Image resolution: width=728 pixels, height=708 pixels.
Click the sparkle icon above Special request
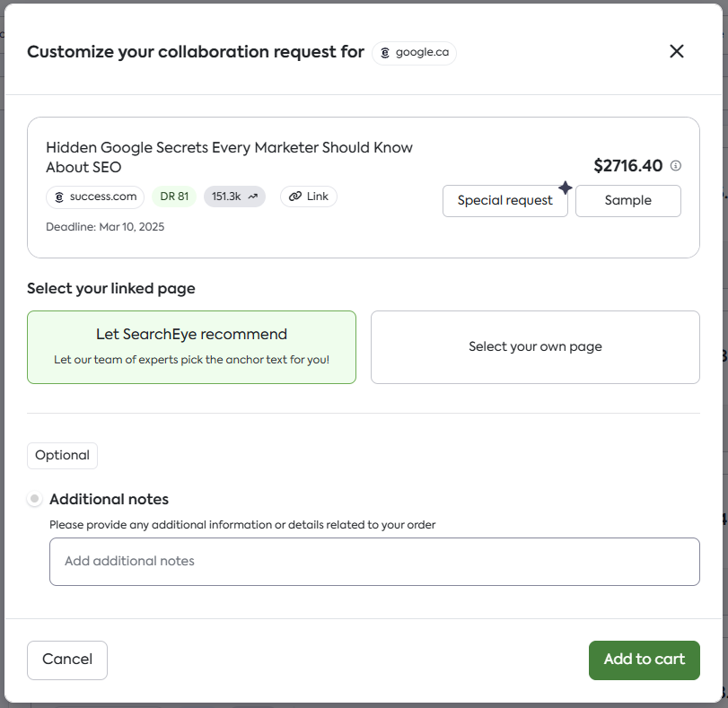(565, 188)
